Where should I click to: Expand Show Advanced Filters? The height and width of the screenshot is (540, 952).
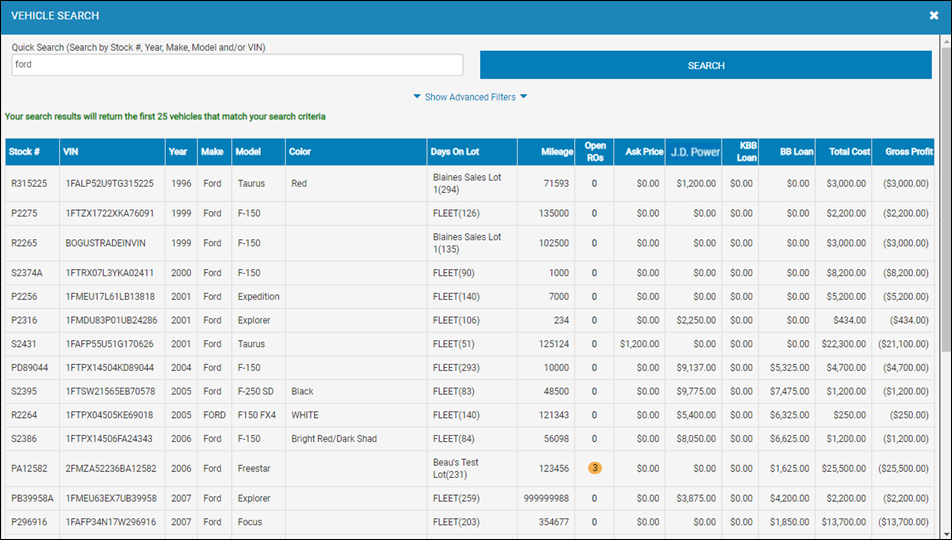tap(470, 97)
